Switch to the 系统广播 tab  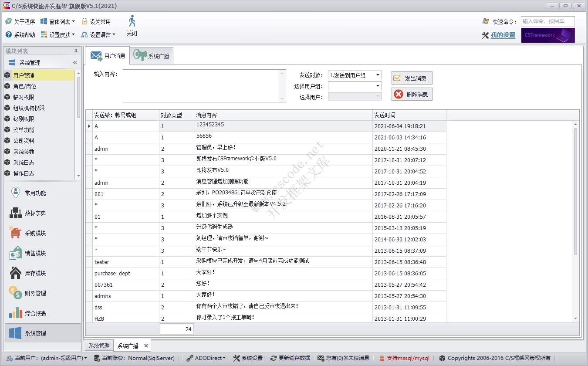tap(152, 55)
